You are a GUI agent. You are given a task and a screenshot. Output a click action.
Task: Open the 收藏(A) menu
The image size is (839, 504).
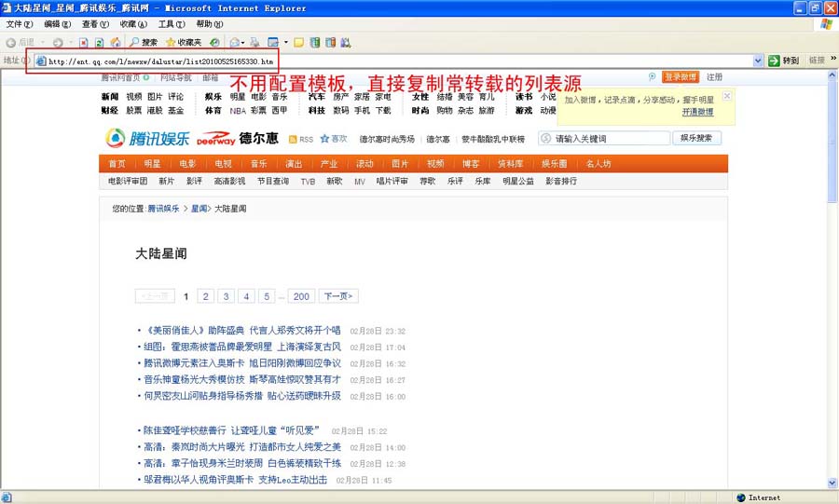click(x=133, y=24)
